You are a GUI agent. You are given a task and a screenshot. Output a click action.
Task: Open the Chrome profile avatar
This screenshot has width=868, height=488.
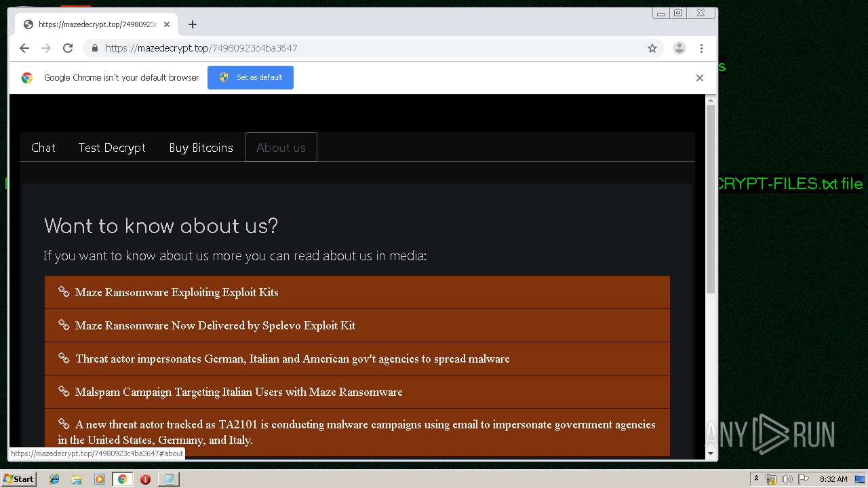coord(679,48)
